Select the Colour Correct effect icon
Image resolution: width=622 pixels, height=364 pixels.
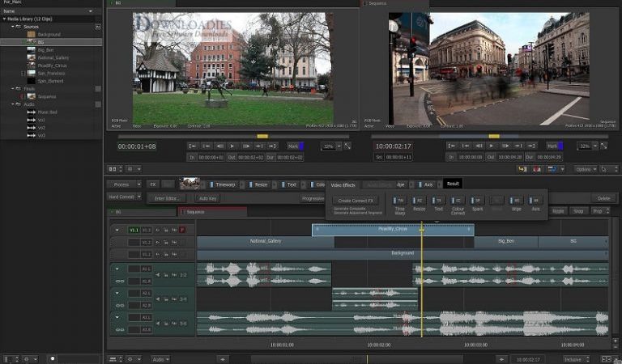(x=458, y=201)
